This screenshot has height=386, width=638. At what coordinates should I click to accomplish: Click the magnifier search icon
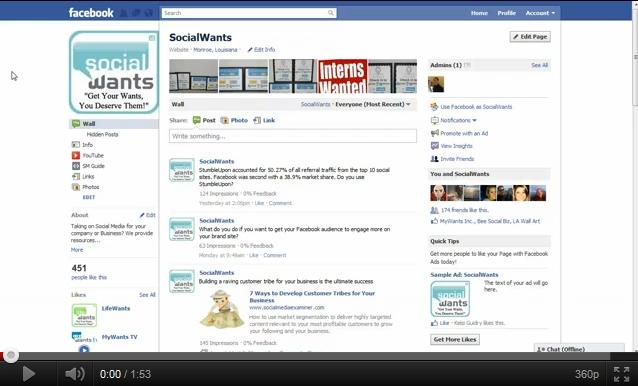331,13
